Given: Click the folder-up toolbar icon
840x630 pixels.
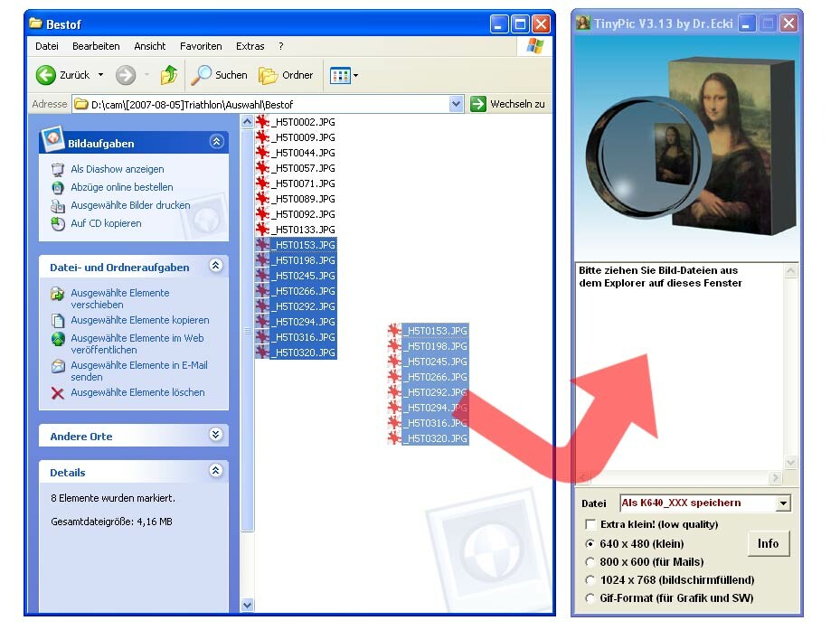Looking at the screenshot, I should tap(169, 75).
